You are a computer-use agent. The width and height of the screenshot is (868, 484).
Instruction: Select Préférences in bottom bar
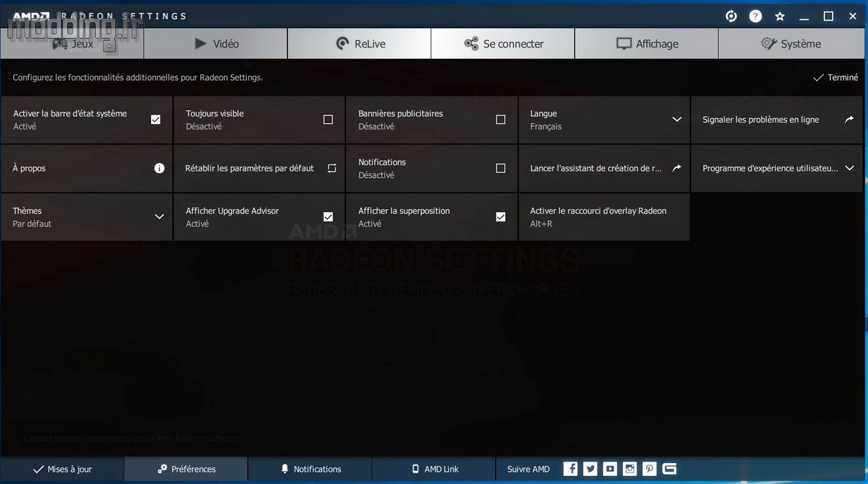[x=186, y=469]
